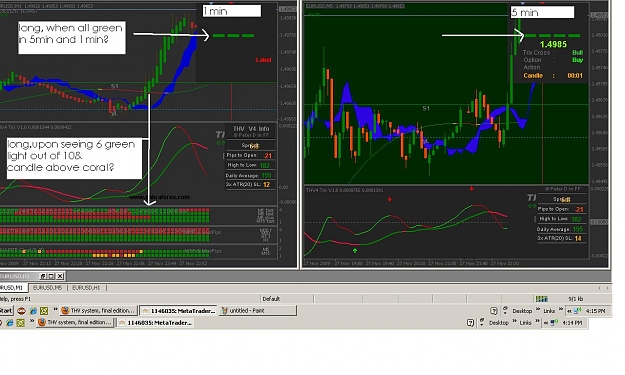Click the connection status bars icon
This screenshot has height=375, width=625.
click(x=541, y=298)
